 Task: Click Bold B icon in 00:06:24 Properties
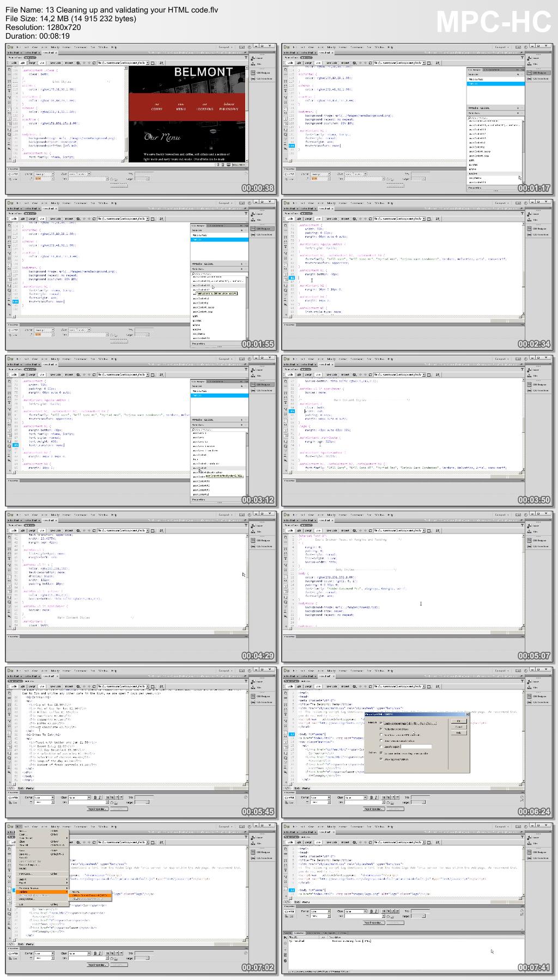click(371, 797)
